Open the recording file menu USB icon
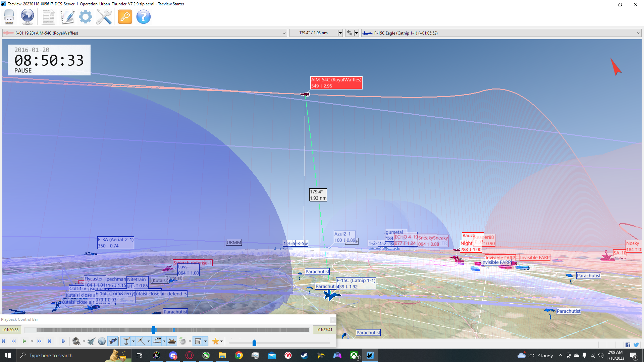 [9, 17]
